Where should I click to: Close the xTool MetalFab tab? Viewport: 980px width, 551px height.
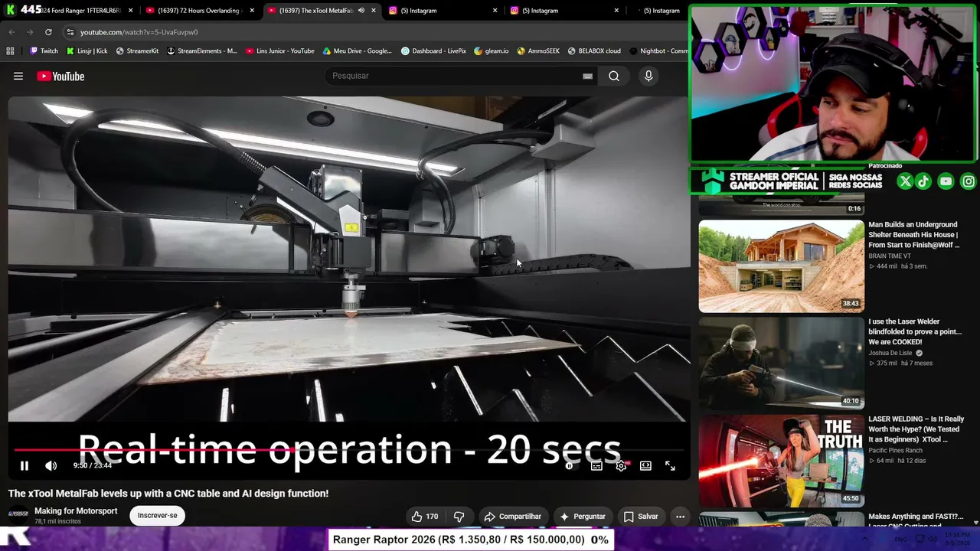click(373, 11)
